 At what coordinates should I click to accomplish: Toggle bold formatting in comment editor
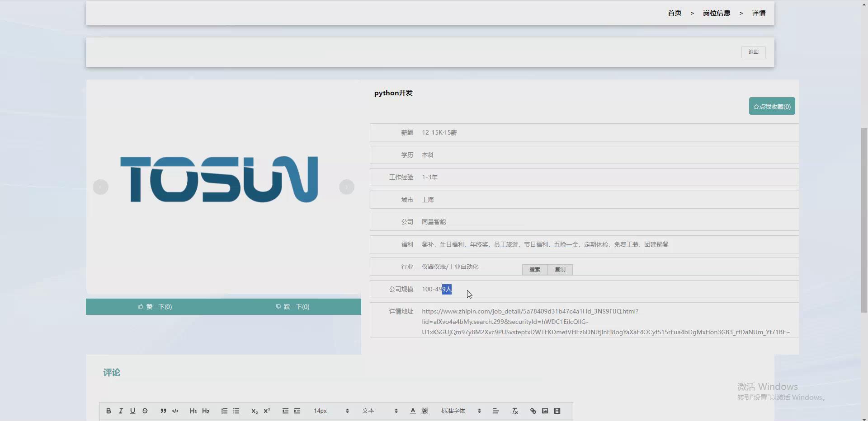[x=108, y=411]
